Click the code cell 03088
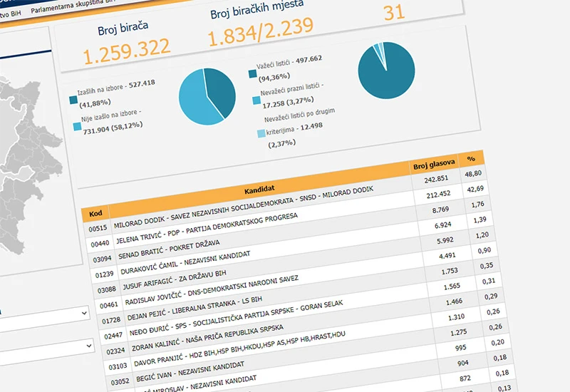 (106, 290)
